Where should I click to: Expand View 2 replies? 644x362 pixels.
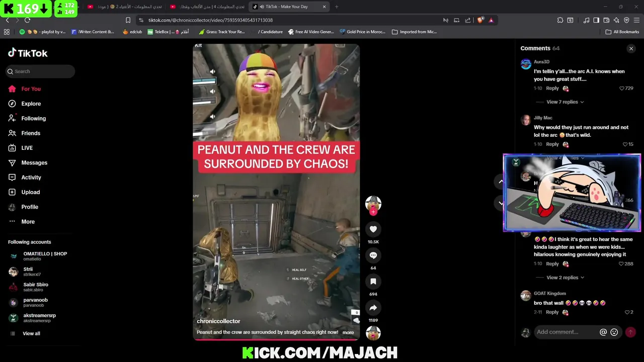(565, 278)
